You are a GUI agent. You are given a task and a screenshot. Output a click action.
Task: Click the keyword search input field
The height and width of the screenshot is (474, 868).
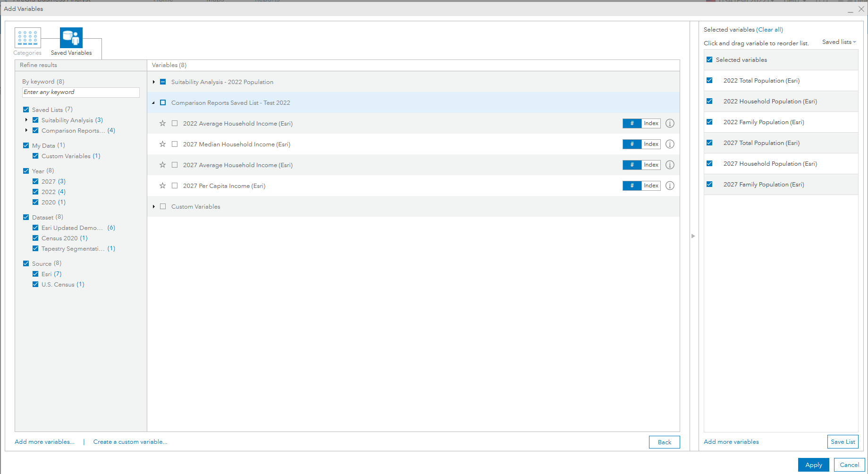point(80,92)
